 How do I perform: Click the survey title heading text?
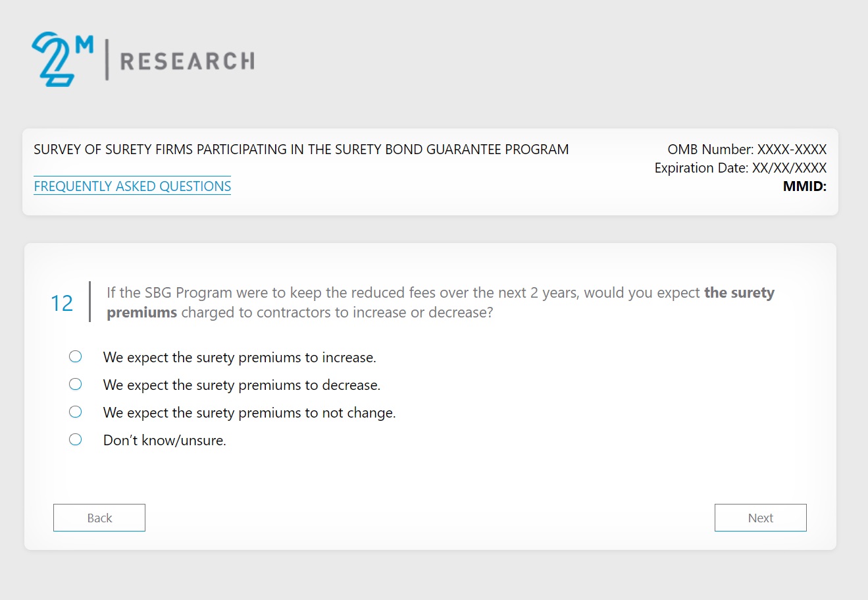click(301, 150)
